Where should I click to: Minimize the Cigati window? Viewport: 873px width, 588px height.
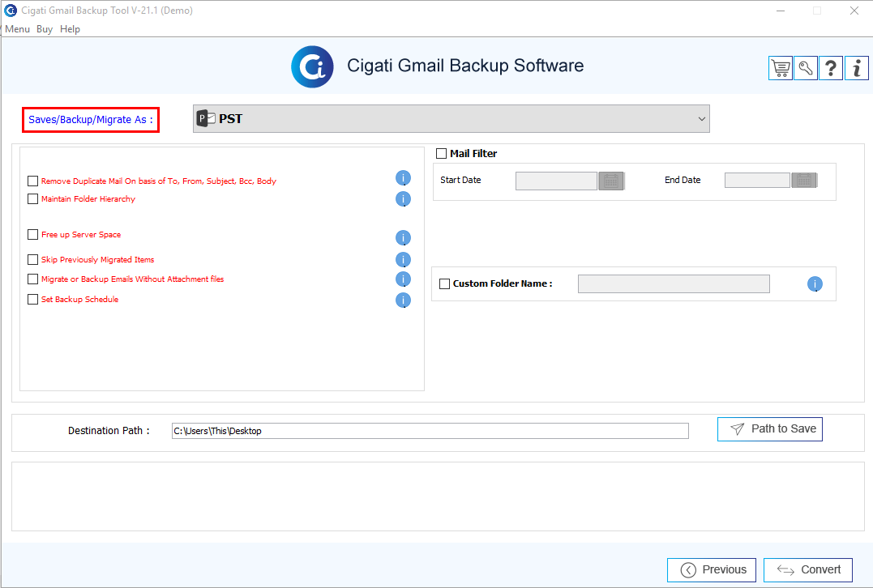(x=781, y=11)
